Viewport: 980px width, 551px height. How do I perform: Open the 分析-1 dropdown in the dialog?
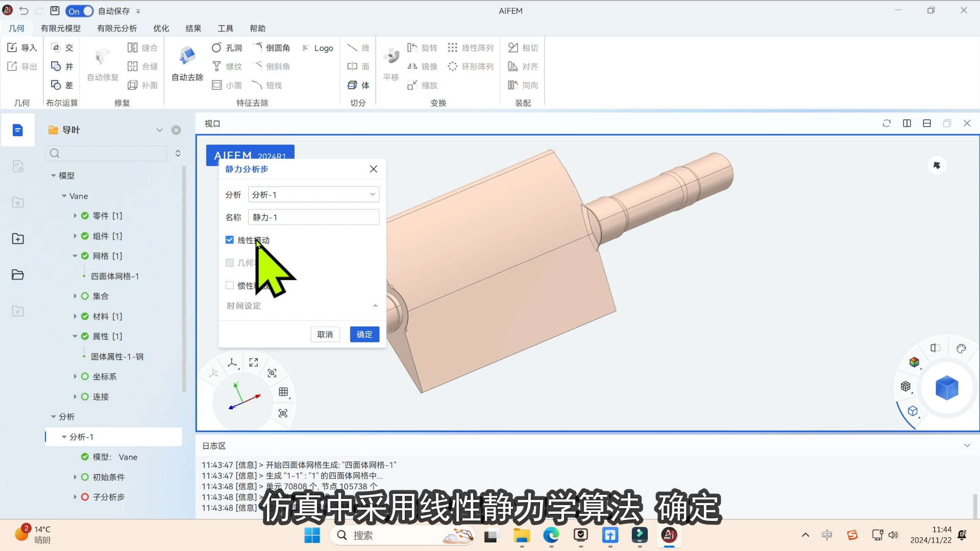[313, 194]
